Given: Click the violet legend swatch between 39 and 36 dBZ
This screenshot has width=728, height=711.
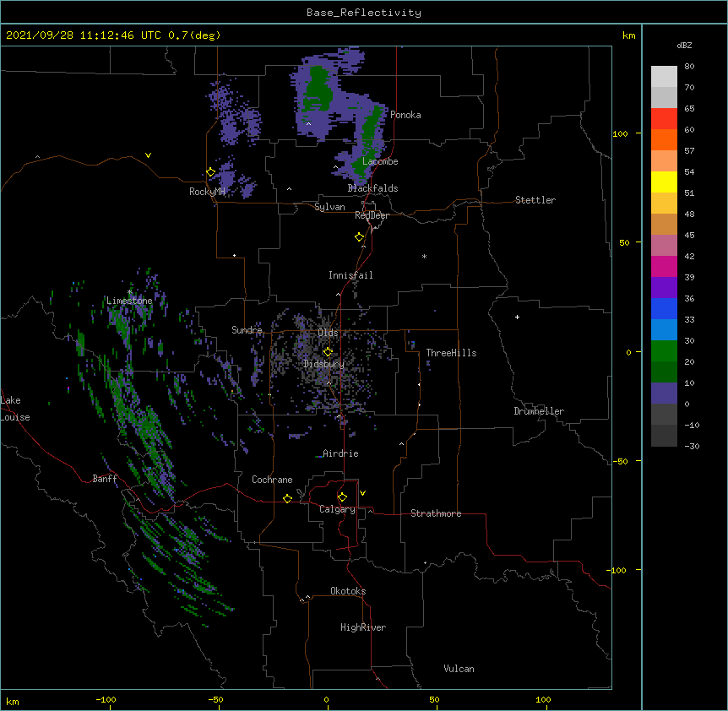Looking at the screenshot, I should 664,288.
